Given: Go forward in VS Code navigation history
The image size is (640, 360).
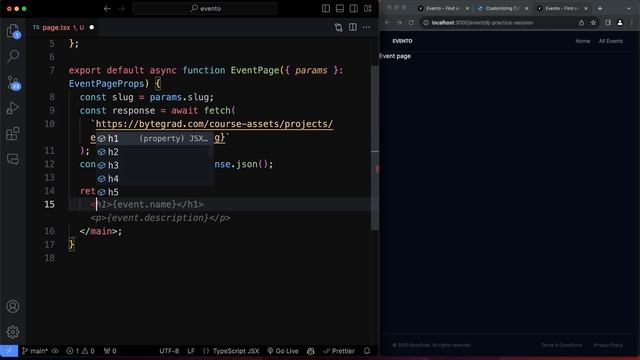Looking at the screenshot, I should tap(121, 9).
